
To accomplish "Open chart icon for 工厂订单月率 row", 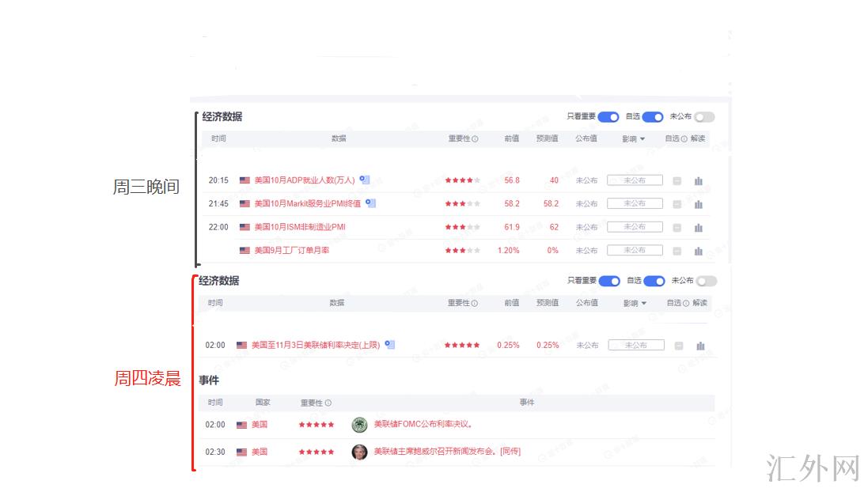I will click(699, 251).
